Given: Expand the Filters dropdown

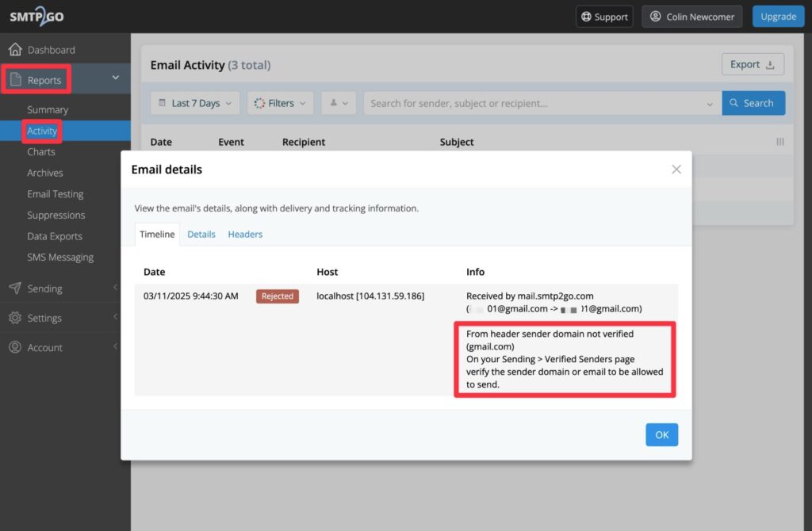Looking at the screenshot, I should pyautogui.click(x=279, y=102).
